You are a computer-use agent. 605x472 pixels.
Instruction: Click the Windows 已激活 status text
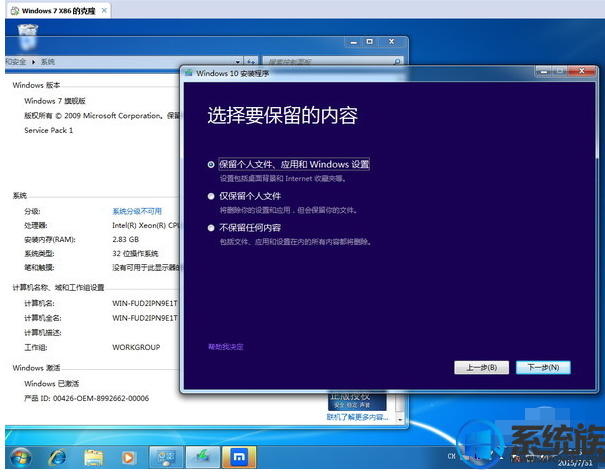[x=51, y=383]
